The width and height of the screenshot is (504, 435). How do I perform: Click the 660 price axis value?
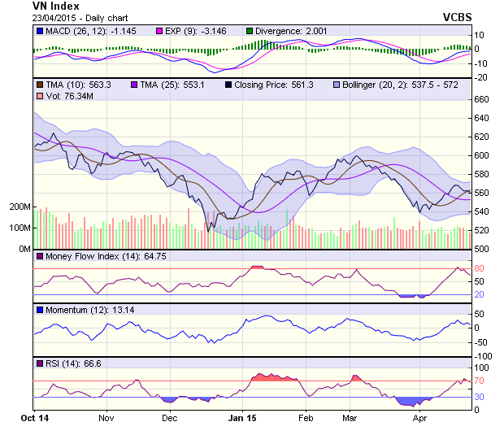coord(482,99)
